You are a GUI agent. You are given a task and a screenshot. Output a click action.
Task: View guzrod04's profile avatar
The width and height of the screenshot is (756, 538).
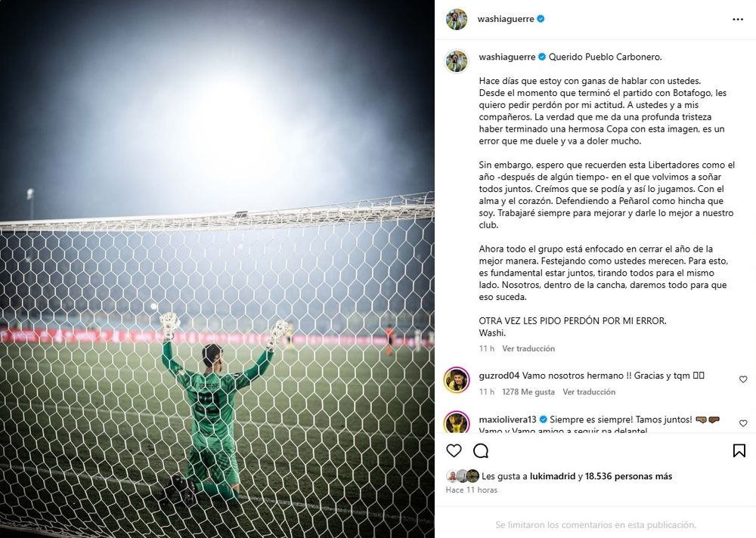(457, 380)
